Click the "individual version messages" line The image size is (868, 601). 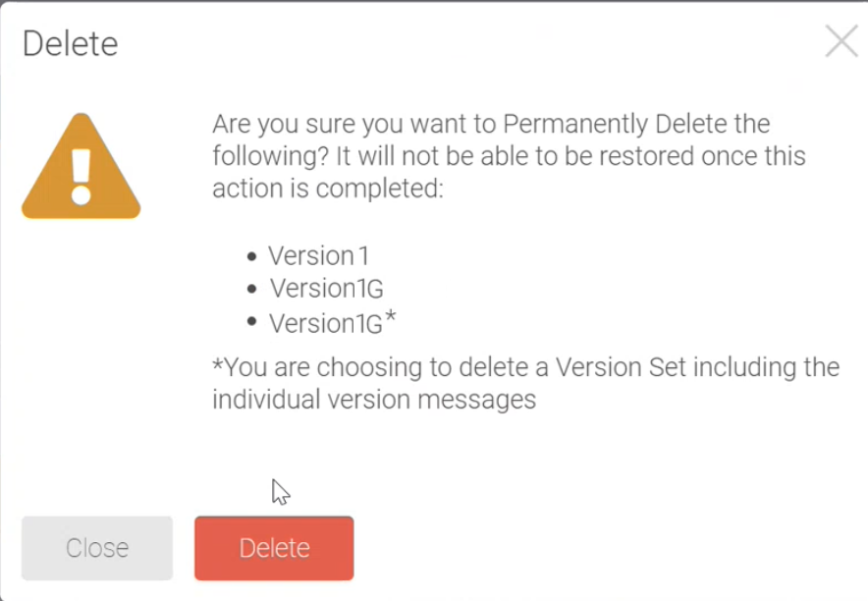click(x=374, y=400)
